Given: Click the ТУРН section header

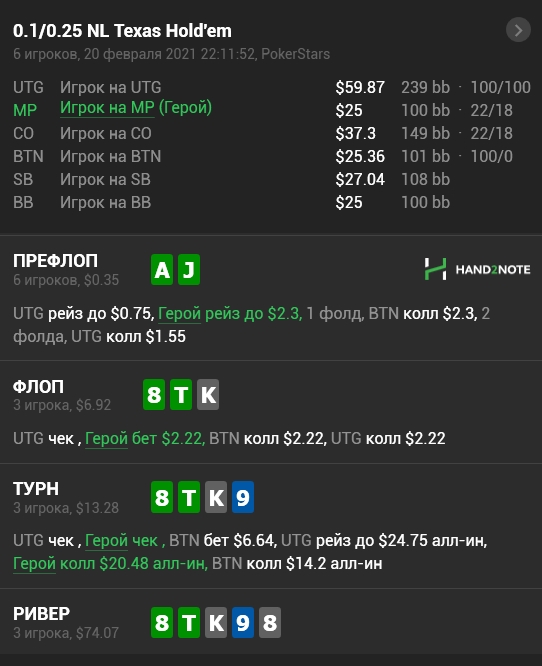Looking at the screenshot, I should pos(36,488).
